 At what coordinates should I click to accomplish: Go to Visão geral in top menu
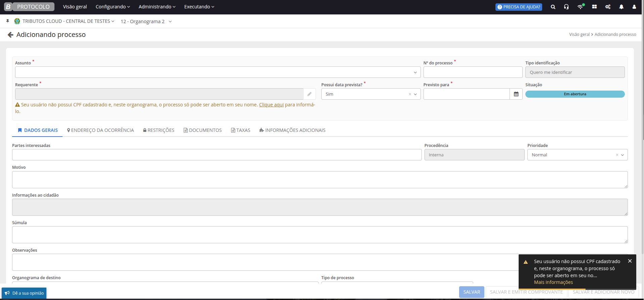coord(75,7)
